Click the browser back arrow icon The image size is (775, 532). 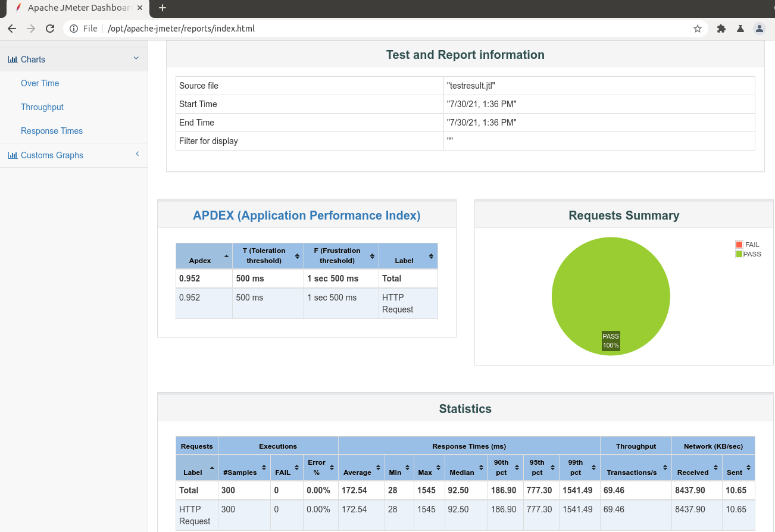click(12, 29)
